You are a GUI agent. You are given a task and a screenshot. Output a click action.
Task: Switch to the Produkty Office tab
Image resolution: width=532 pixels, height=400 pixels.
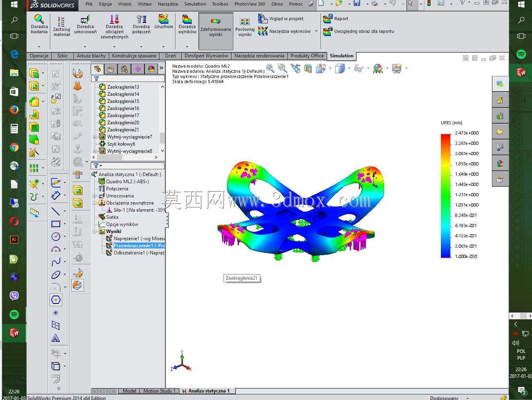click(307, 56)
